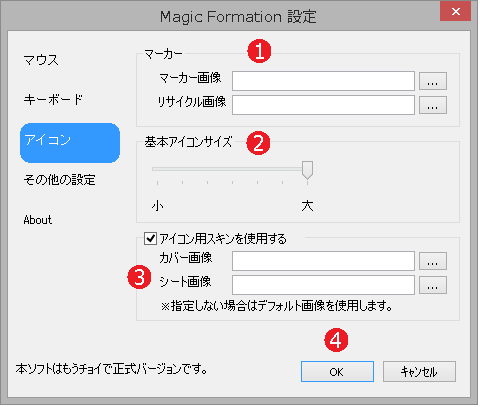480x407 pixels.
Task: Browse for a マーカー画像 file
Action: [433, 81]
